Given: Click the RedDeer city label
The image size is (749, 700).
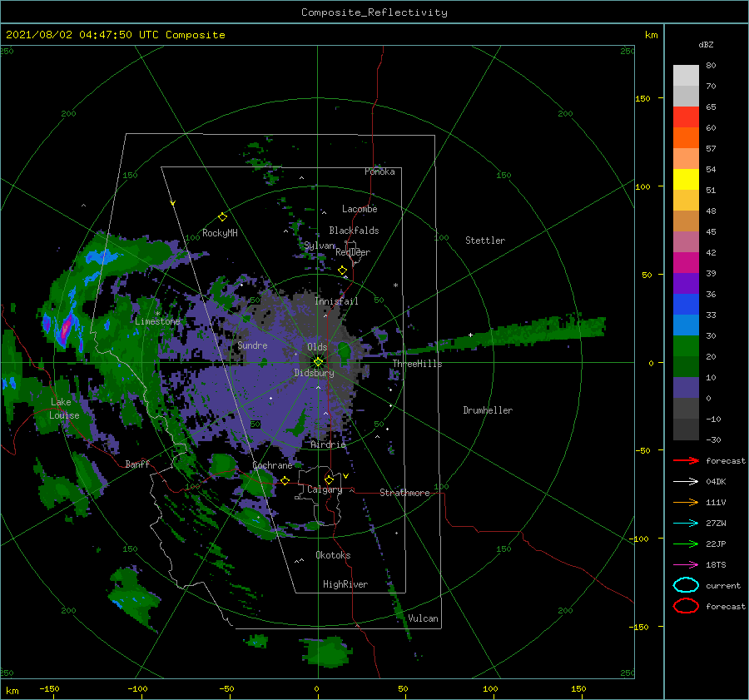Looking at the screenshot, I should click(x=353, y=252).
